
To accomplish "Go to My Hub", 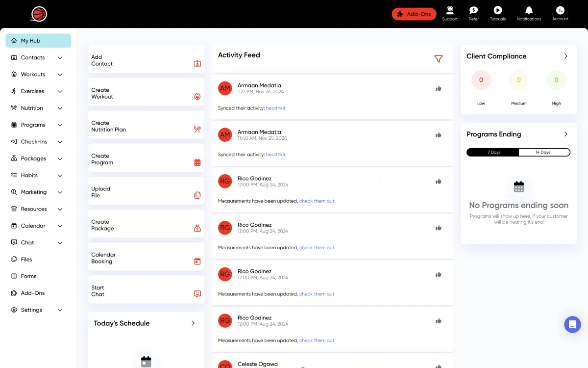I will [38, 41].
